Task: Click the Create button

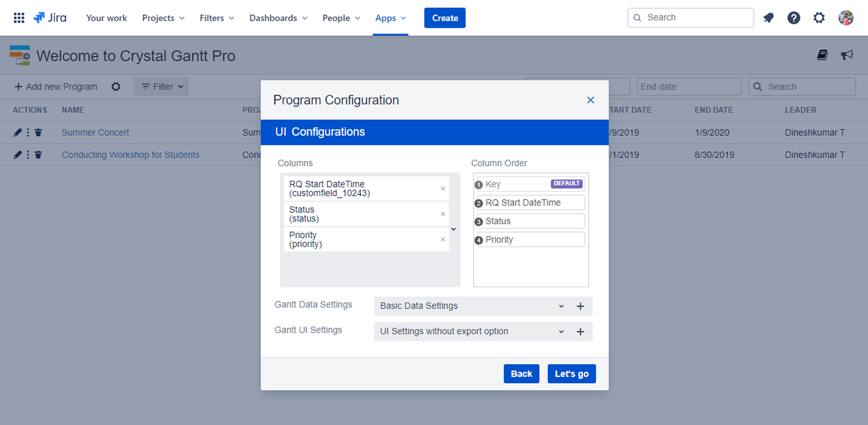Action: (445, 18)
